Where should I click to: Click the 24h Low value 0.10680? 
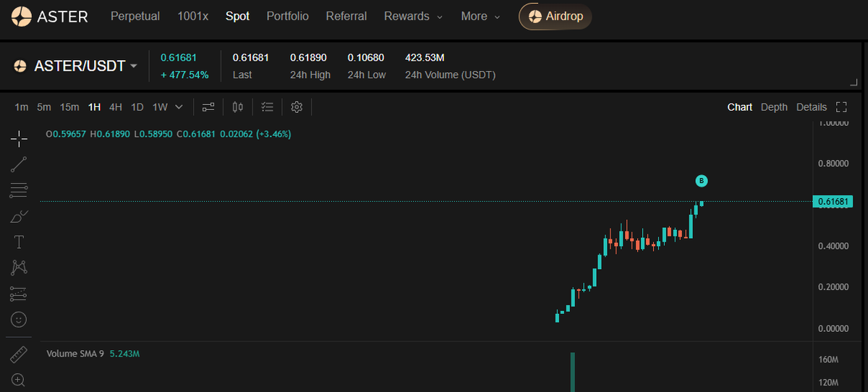(x=366, y=57)
